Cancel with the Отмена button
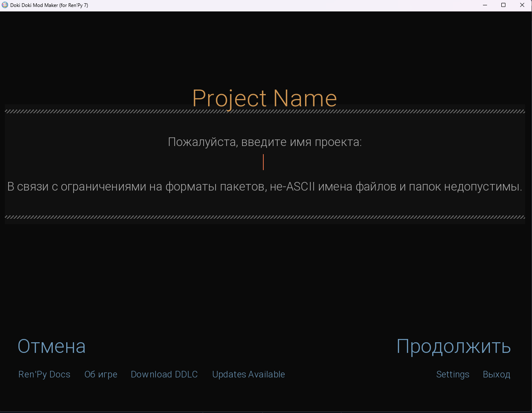 (52, 346)
